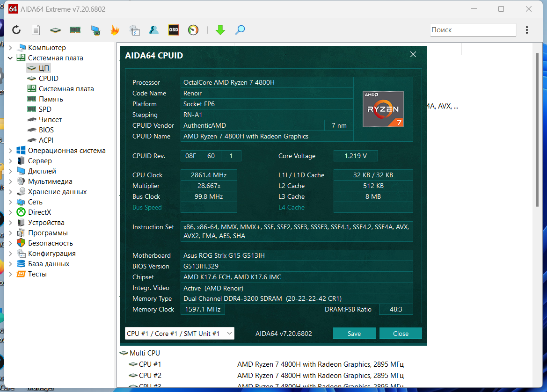Open the OSD panel icon
Viewport: 547px width, 392px height.
[174, 30]
